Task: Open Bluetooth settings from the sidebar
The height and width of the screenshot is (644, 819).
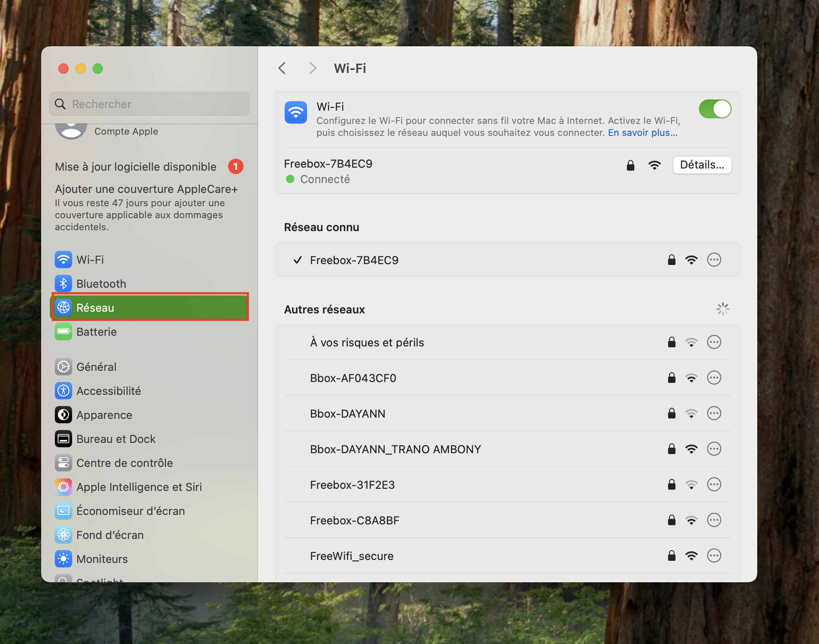Action: click(63, 283)
